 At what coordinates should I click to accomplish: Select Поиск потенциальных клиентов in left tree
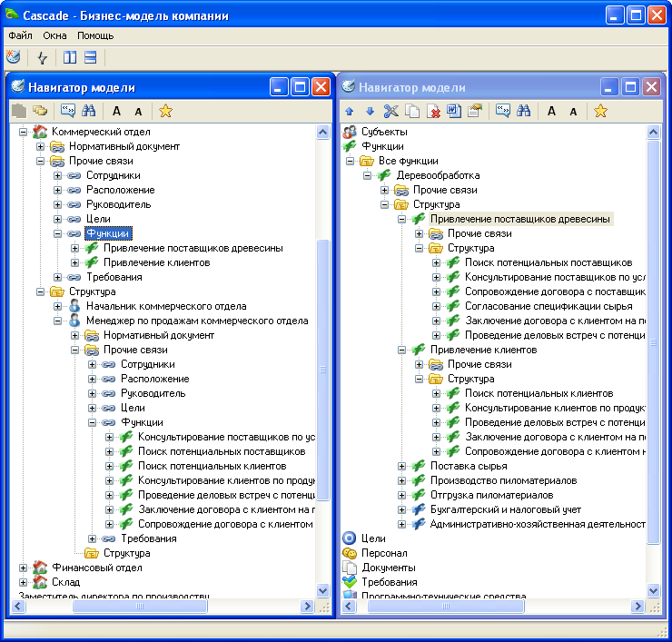212,466
